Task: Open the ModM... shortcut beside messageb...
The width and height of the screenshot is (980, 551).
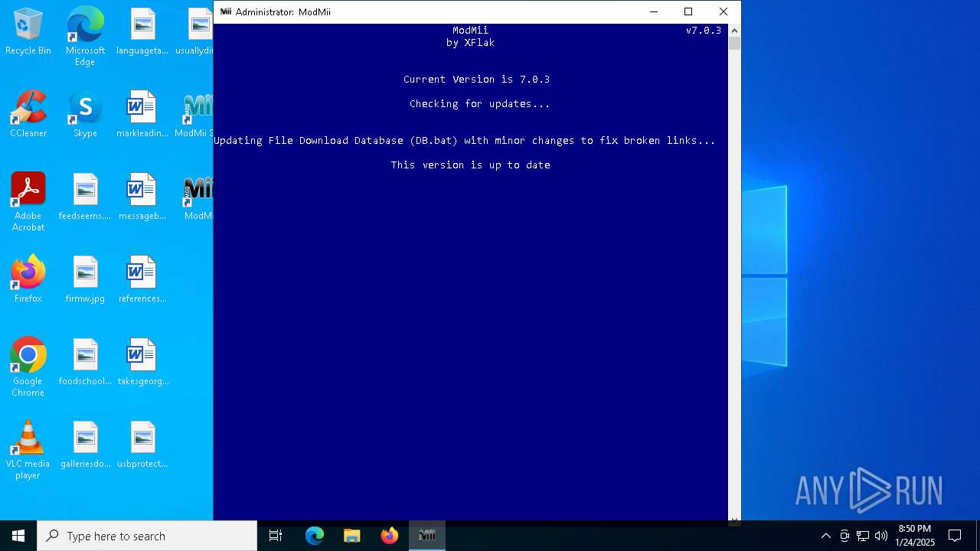Action: coord(198,197)
